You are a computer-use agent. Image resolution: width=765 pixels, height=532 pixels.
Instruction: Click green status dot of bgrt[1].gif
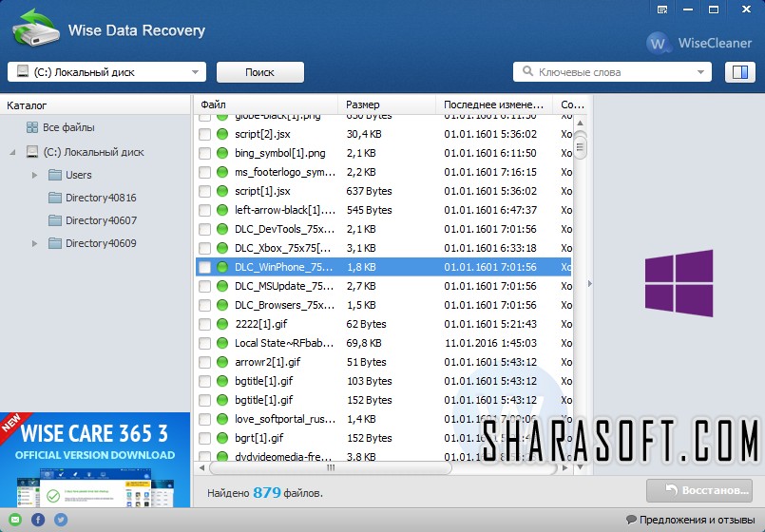pos(222,438)
